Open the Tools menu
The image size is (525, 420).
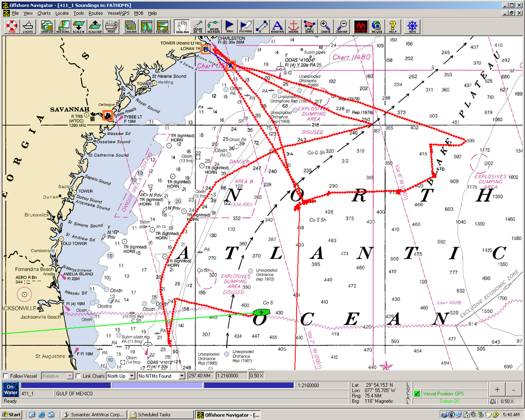79,13
